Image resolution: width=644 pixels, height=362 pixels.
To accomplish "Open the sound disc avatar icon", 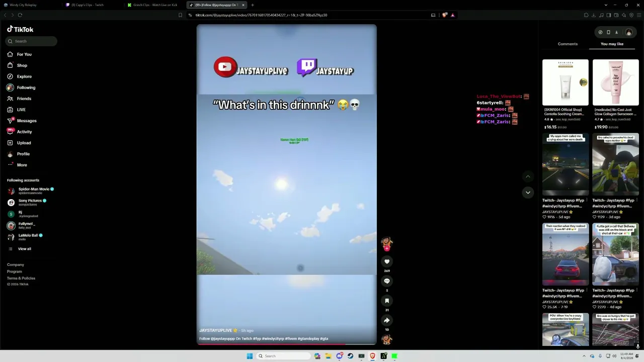I will (386, 340).
